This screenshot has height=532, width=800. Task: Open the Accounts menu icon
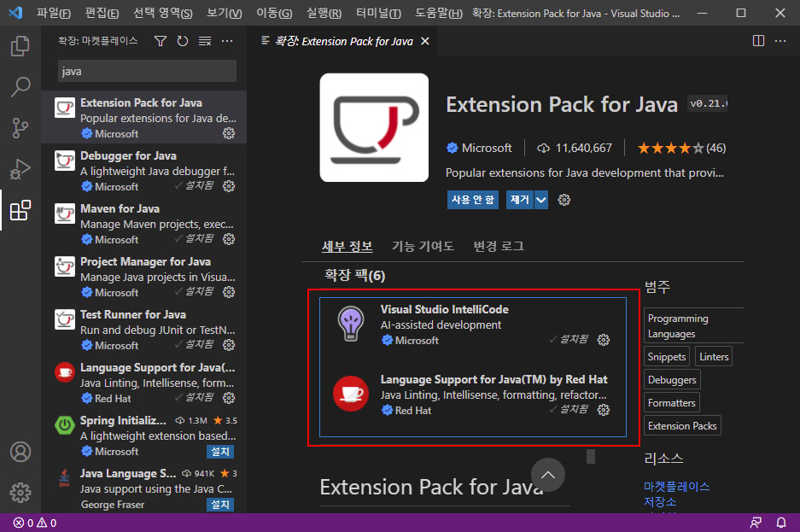click(20, 452)
